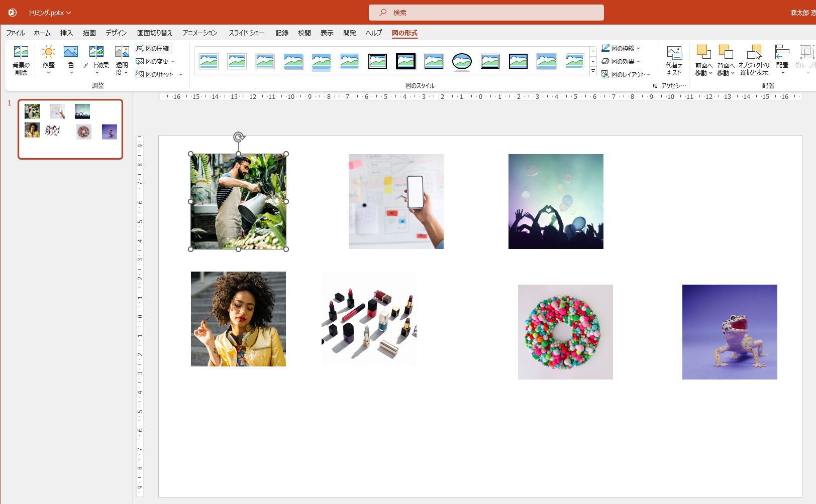The height and width of the screenshot is (504, 816).
Task: Open the スライド ショー tab
Action: pos(246,33)
